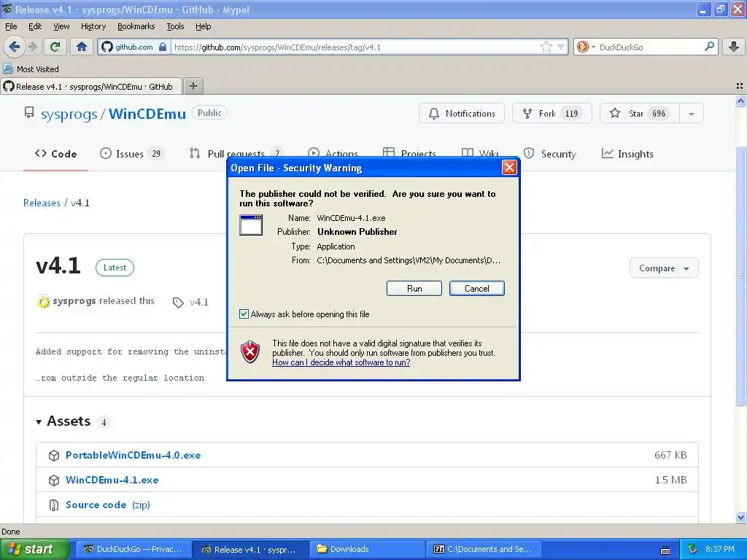Screen dimensions: 747x560
Task: Open the Security tab
Action: pos(550,154)
